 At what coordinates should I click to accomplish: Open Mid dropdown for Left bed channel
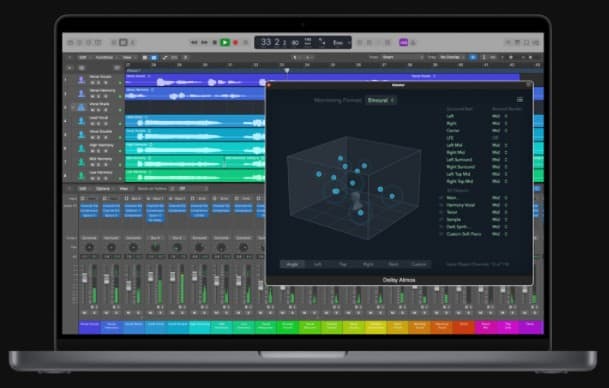tap(499, 116)
